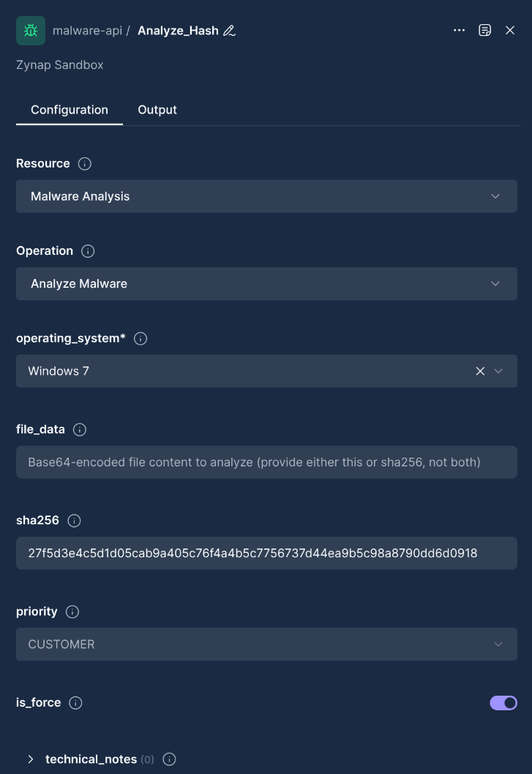Viewport: 532px width, 774px height.
Task: Click the malware-api breadcrumb link
Action: (87, 31)
